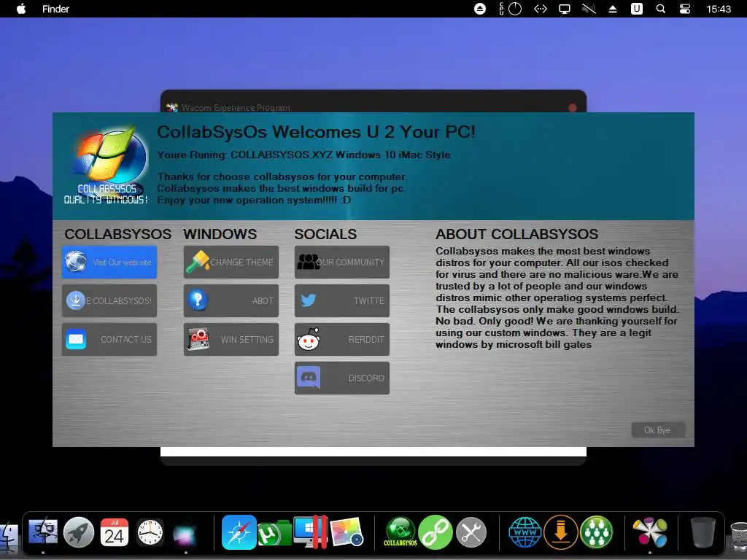747x560 pixels.
Task: Click the display monitor icon in menu bar
Action: (565, 9)
